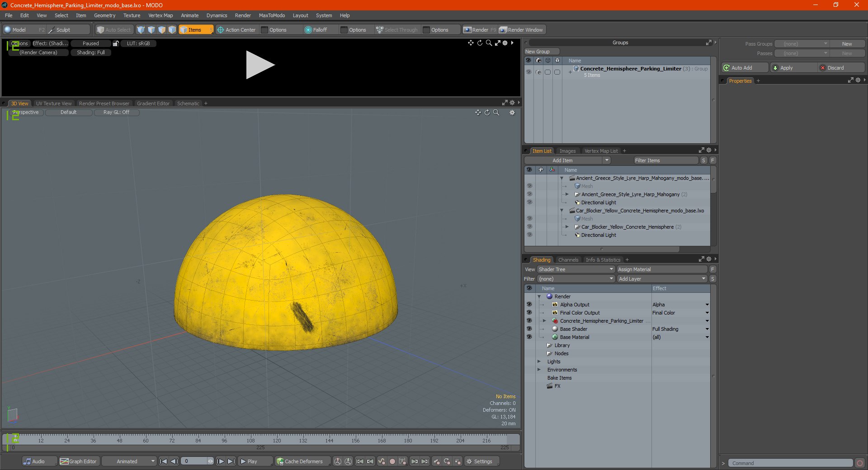
Task: Step to previous frame
Action: point(174,461)
